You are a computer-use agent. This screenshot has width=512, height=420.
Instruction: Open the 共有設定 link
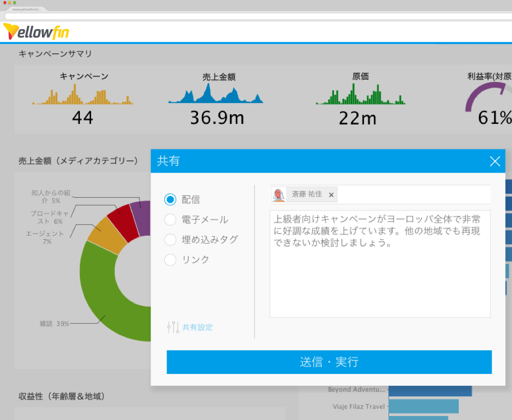coord(197,327)
